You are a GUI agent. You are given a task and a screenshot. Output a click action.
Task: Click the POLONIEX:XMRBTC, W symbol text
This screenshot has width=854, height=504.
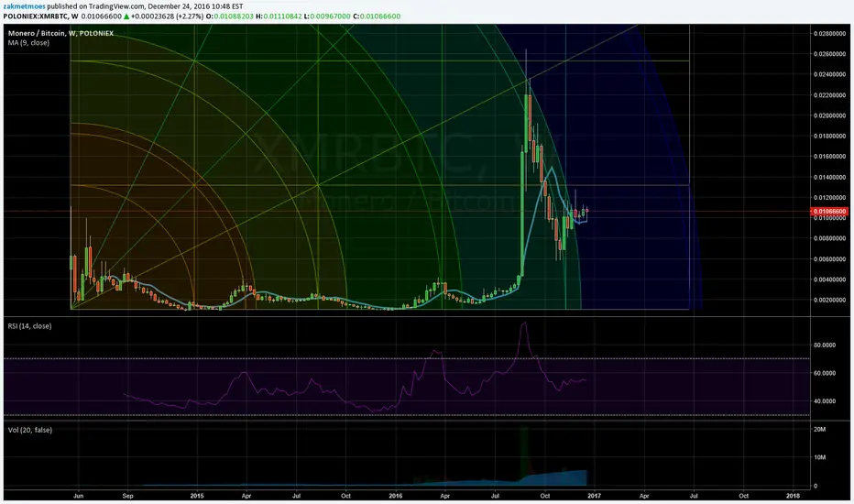click(40, 16)
